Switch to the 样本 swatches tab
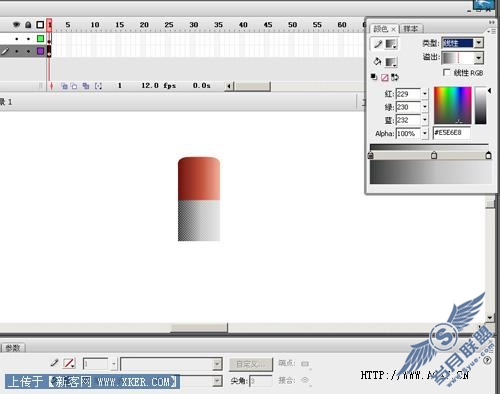This screenshot has width=500, height=394. click(x=411, y=29)
